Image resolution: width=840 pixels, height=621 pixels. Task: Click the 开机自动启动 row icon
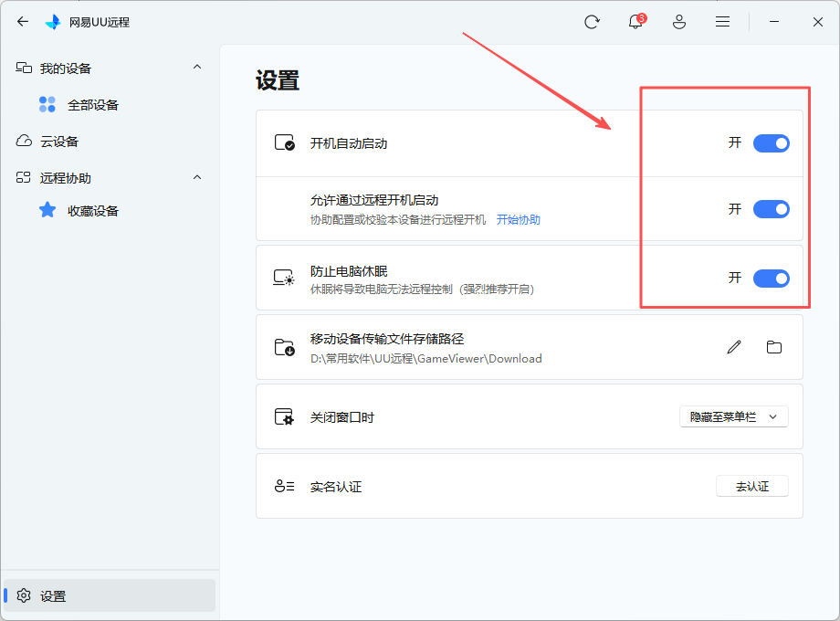click(285, 142)
